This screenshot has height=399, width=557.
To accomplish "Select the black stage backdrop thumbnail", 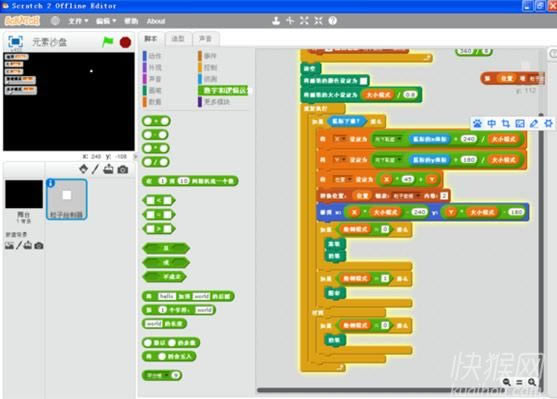I will click(24, 194).
